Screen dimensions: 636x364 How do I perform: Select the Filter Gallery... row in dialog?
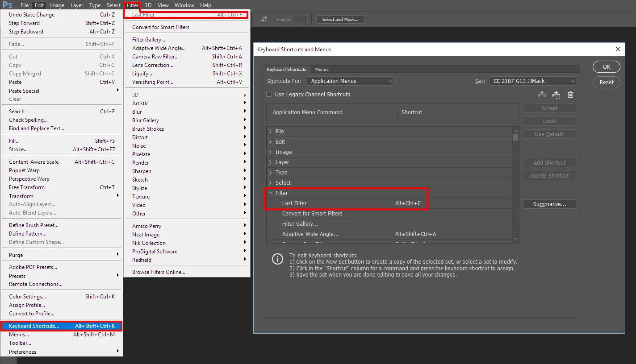click(389, 224)
